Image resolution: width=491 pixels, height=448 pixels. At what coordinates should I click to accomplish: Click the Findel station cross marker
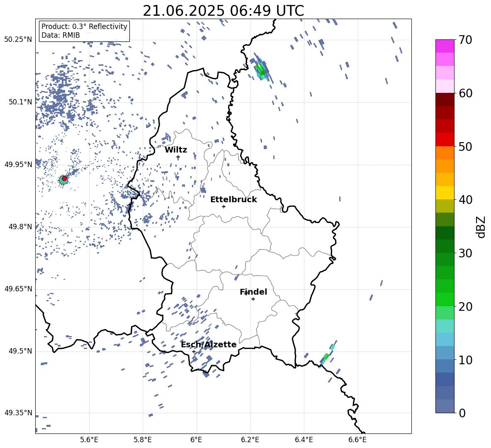[253, 299]
